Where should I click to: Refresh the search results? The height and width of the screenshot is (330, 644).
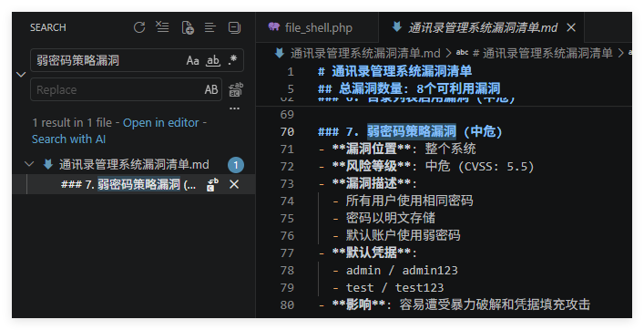[x=139, y=27]
